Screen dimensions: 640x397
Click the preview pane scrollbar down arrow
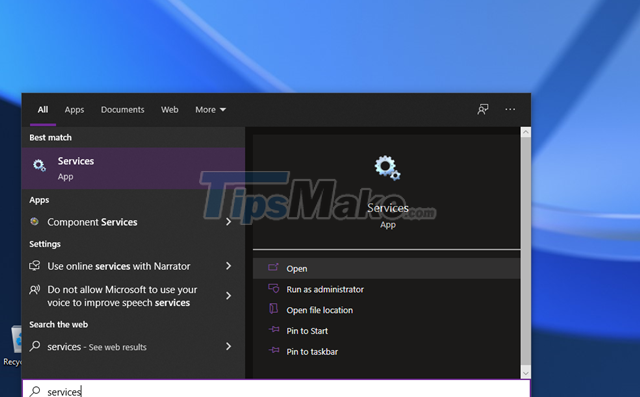tap(526, 373)
